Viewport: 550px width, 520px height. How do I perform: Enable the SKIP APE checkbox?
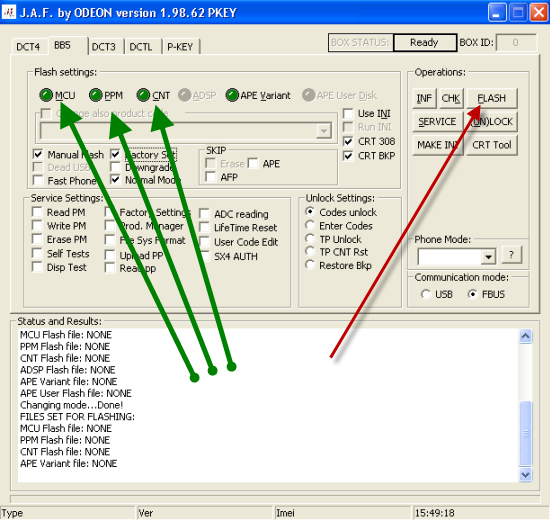(253, 163)
